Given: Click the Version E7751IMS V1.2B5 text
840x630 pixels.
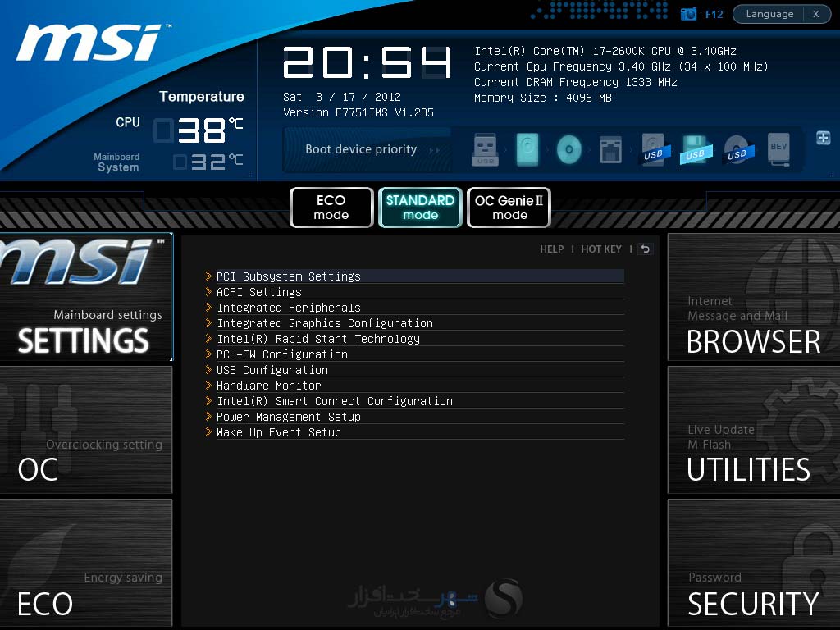Looking at the screenshot, I should pos(358,112).
